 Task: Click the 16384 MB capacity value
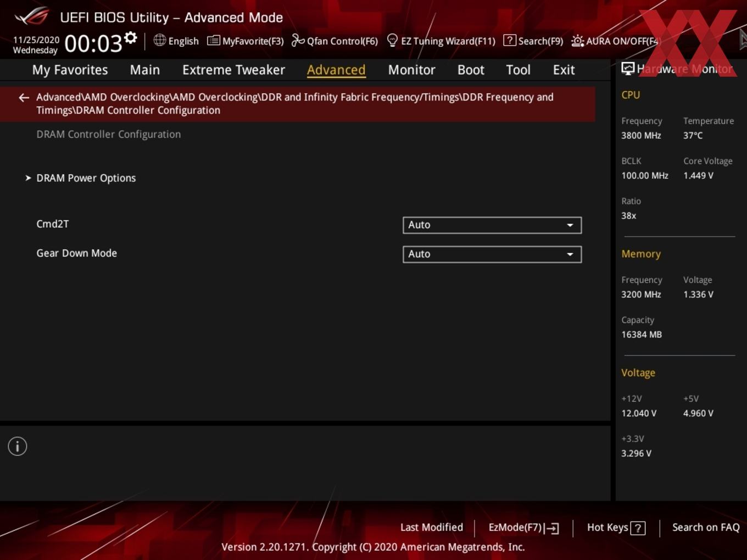point(642,334)
